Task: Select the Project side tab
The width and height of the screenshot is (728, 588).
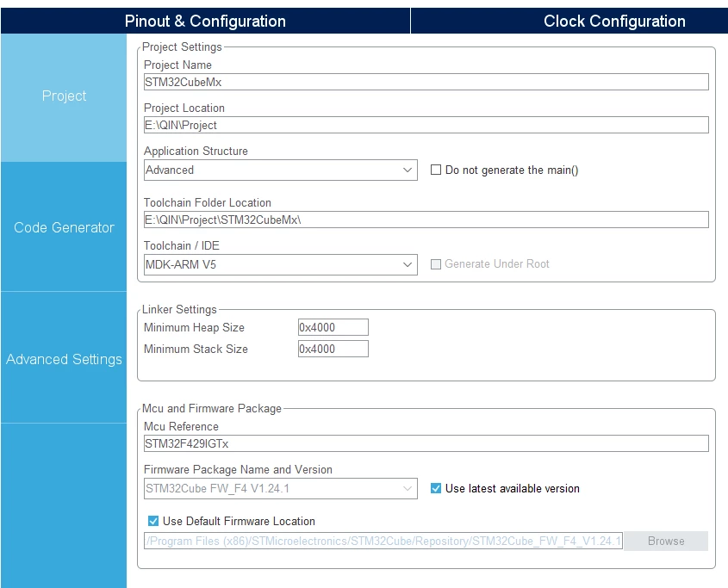Action: (x=64, y=96)
